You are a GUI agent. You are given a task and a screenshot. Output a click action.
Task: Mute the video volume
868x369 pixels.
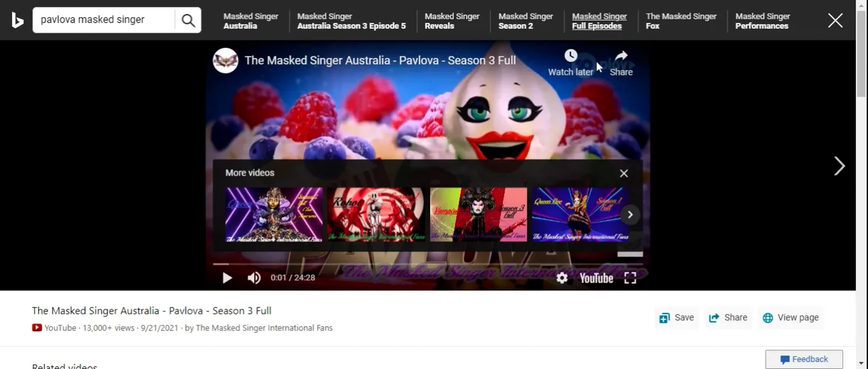point(254,278)
